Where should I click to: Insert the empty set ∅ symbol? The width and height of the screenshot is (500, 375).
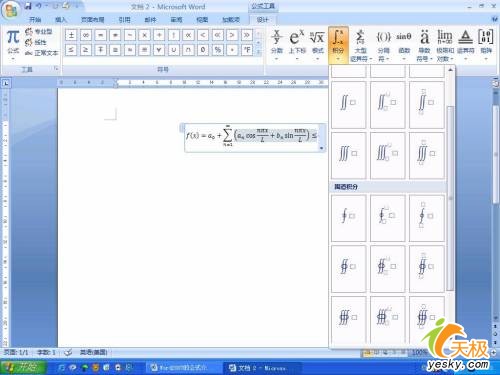pos(203,50)
